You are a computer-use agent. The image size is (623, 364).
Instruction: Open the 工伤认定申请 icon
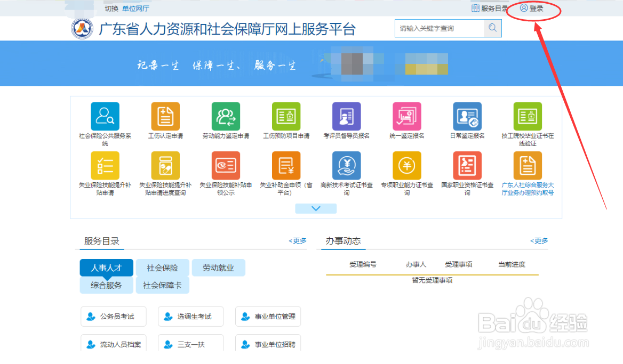[165, 117]
